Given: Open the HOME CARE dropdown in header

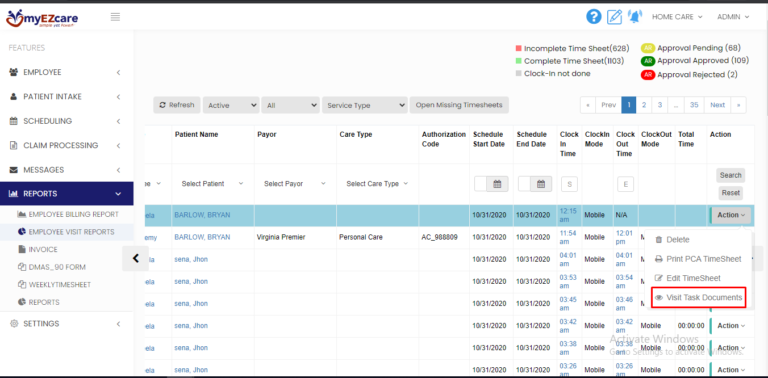Looking at the screenshot, I should (677, 17).
